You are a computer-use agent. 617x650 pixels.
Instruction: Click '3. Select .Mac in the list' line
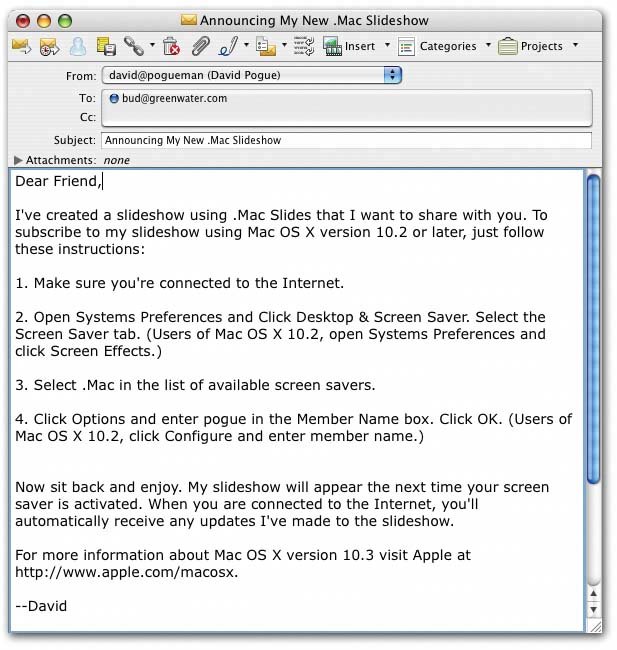[195, 385]
